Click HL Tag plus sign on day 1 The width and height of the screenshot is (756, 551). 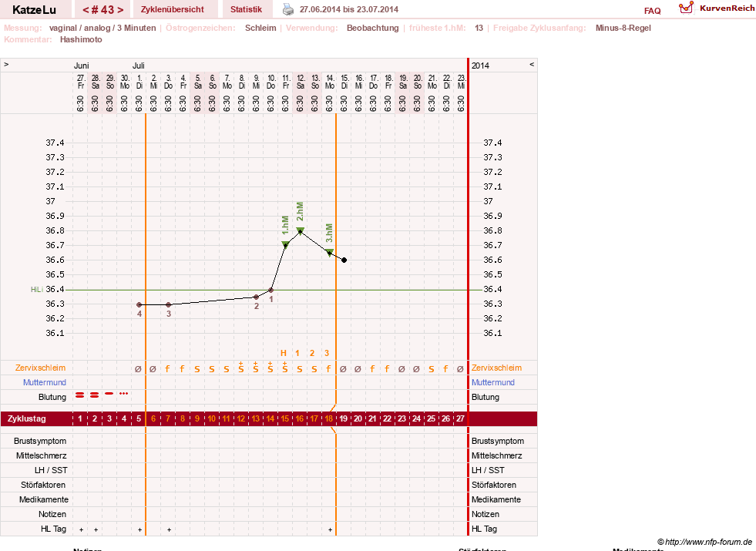point(81,529)
